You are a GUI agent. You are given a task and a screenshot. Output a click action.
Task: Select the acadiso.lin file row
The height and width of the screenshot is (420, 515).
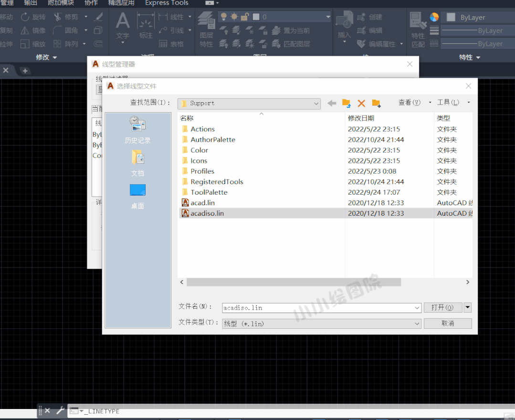coord(325,213)
